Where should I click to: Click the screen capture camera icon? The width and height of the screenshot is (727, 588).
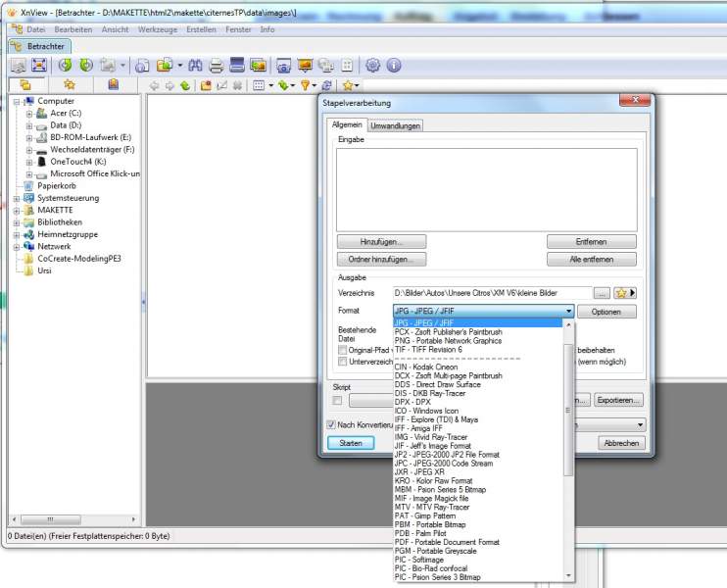pyautogui.click(x=283, y=66)
